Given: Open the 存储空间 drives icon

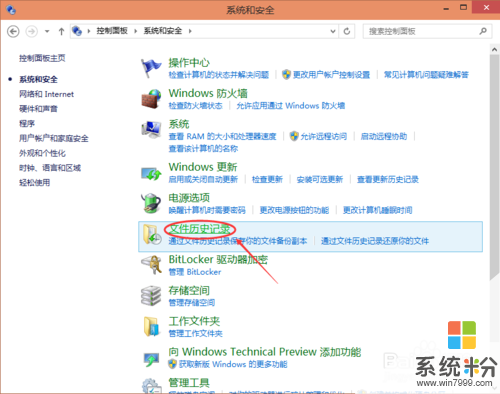Looking at the screenshot, I should (151, 295).
